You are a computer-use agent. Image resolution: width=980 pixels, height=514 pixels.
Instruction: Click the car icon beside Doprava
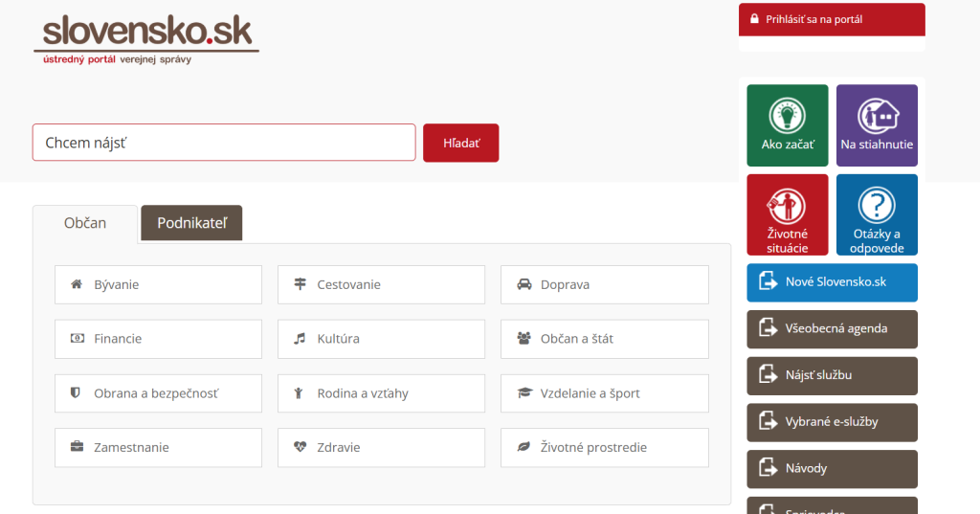coord(523,284)
